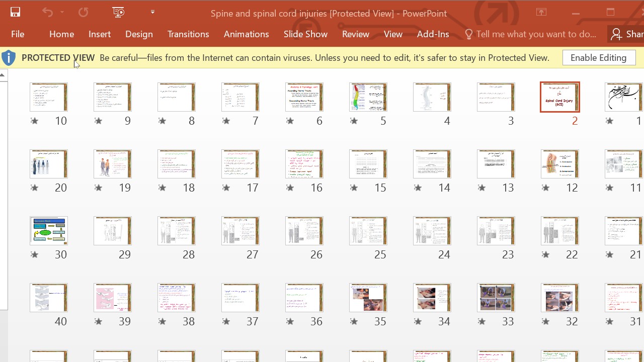The image size is (644, 362).
Task: Open the Add-Ins tab
Action: click(x=433, y=34)
